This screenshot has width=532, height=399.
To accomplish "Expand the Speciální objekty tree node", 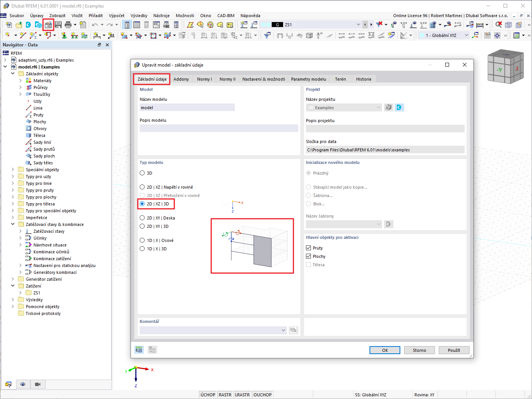I will pyautogui.click(x=13, y=170).
